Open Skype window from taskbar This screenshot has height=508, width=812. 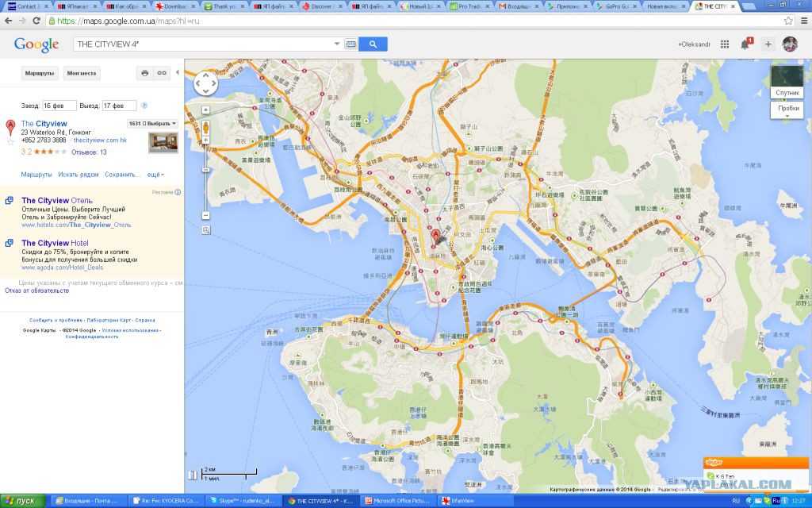243,502
